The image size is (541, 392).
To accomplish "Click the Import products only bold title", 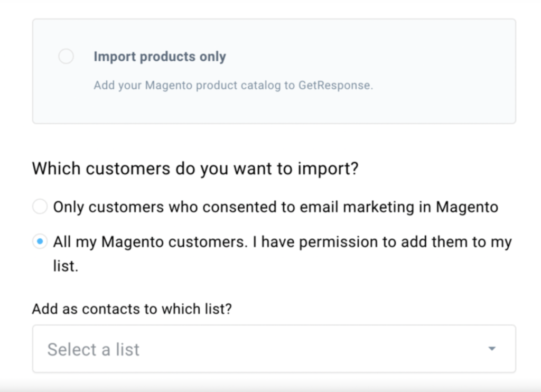I will click(160, 57).
